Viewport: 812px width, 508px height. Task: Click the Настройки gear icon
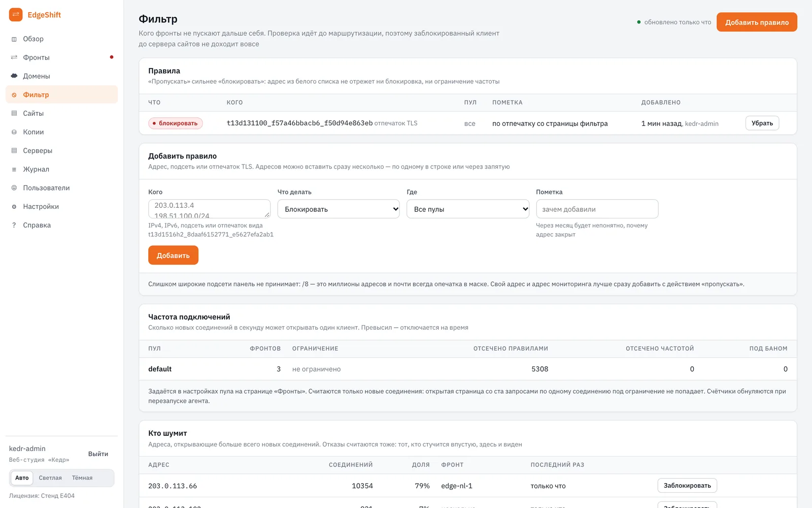[x=14, y=207]
